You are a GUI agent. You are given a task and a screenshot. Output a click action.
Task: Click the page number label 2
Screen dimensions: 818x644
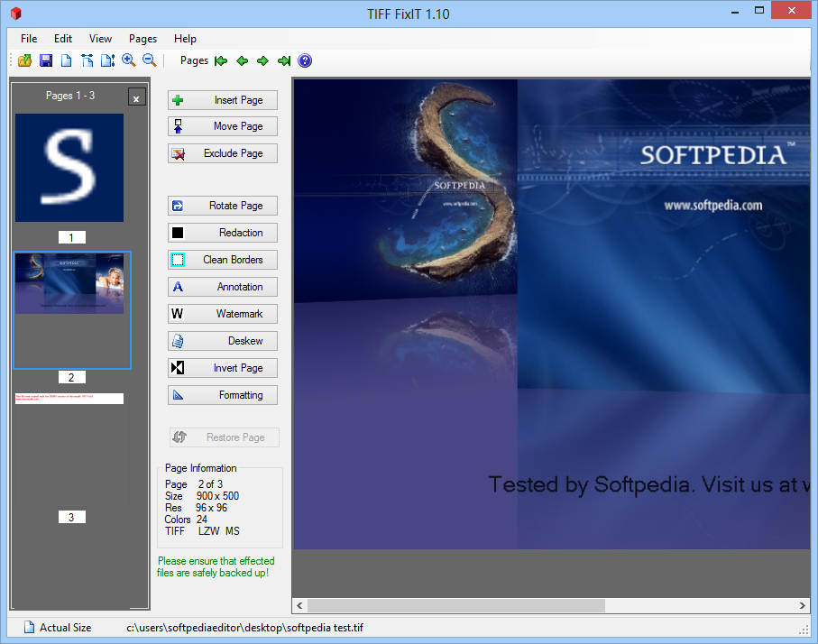(x=71, y=377)
